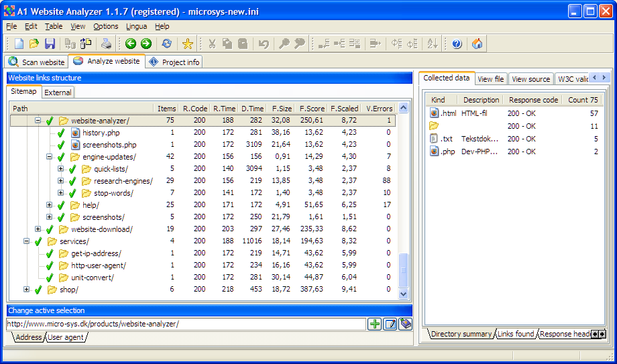Click the import data icon right of the save icon
The image size is (617, 364).
pos(70,44)
